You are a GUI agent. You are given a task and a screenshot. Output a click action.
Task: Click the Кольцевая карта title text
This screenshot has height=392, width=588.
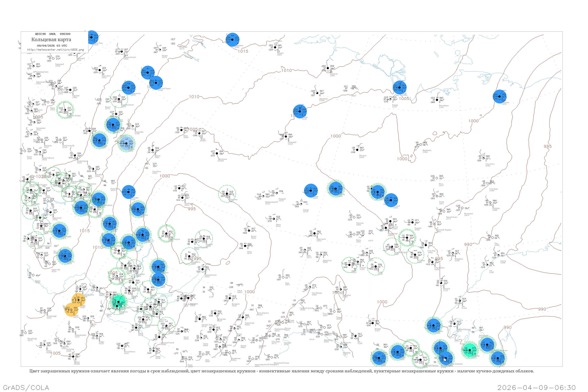point(51,40)
